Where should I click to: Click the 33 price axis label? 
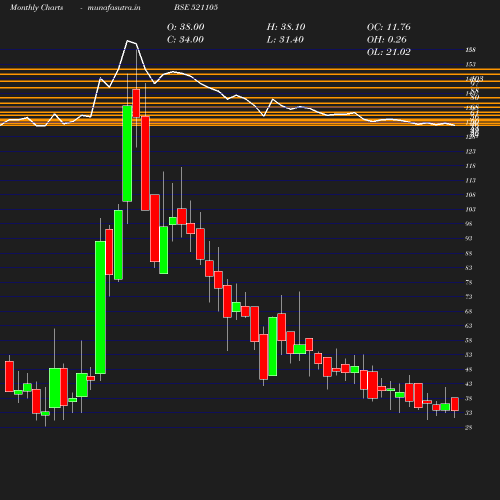coord(469,413)
